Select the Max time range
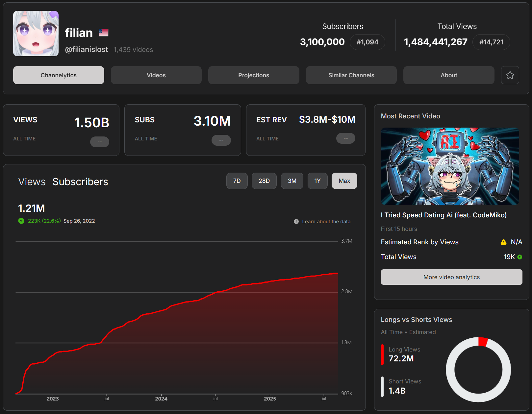 344,181
